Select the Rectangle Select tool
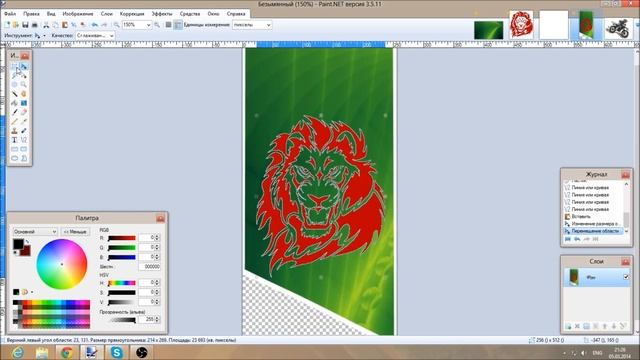 (15, 66)
